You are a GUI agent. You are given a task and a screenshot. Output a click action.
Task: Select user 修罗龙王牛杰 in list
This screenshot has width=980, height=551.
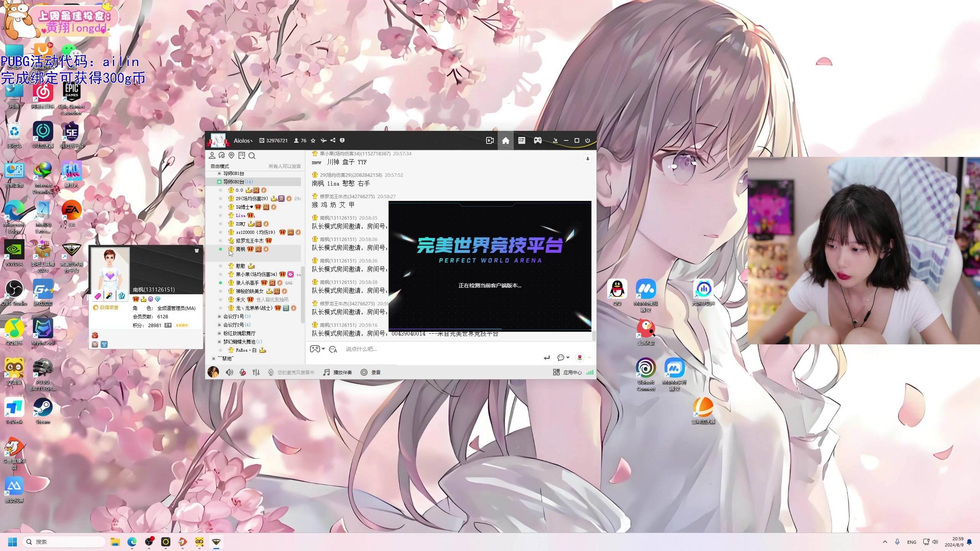click(x=250, y=241)
